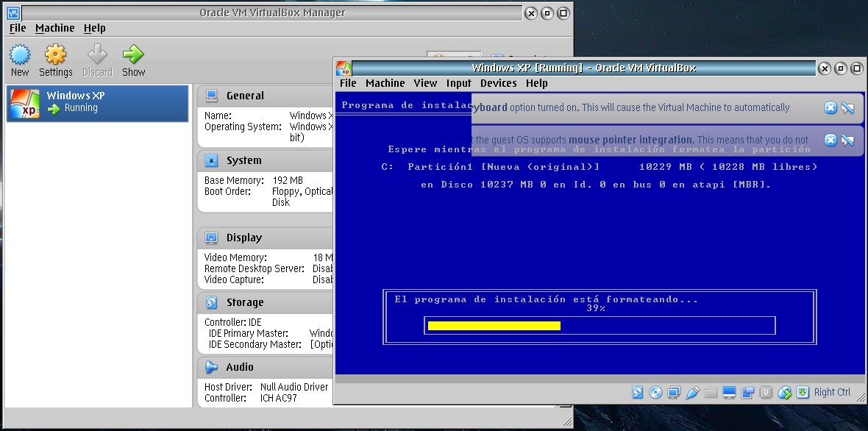Click the yellow format progress bar
The width and height of the screenshot is (868, 431).
click(494, 326)
